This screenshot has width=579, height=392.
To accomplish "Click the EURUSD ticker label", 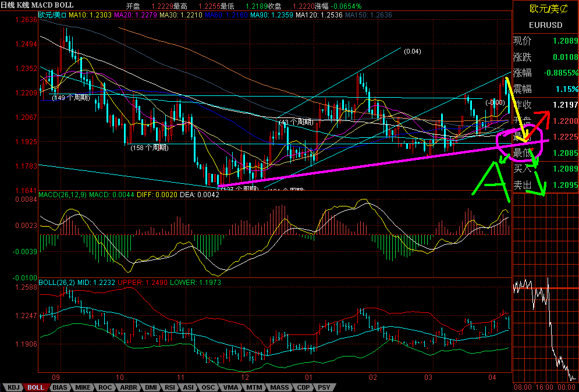I will pyautogui.click(x=546, y=25).
